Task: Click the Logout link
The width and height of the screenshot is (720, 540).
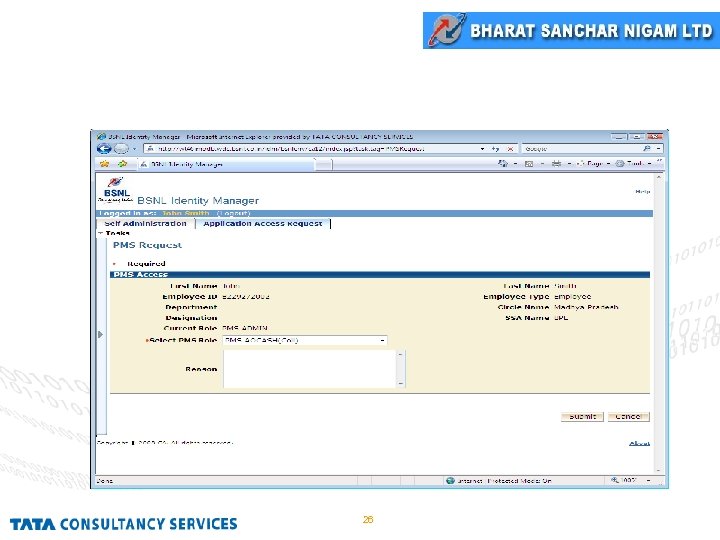Action: pos(233,214)
